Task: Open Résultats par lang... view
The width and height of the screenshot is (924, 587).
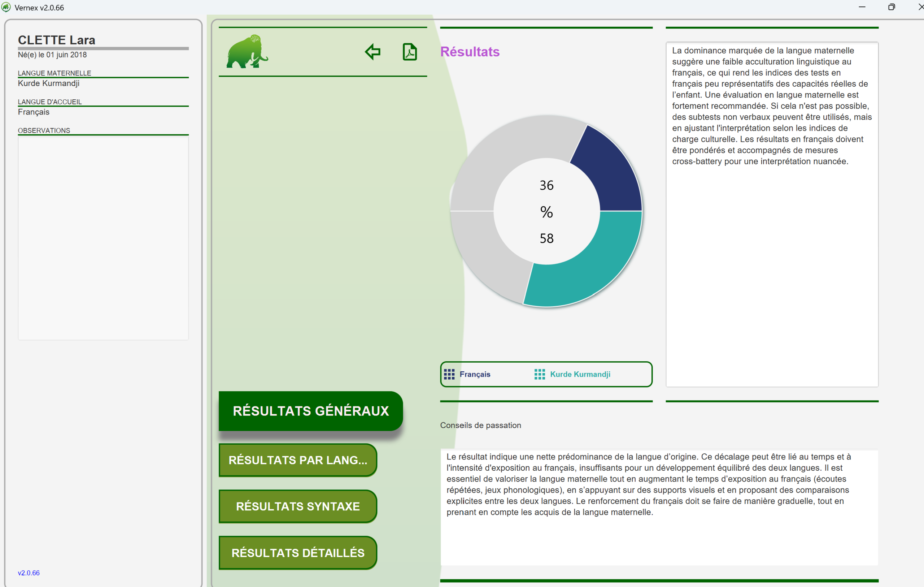Action: pos(298,460)
